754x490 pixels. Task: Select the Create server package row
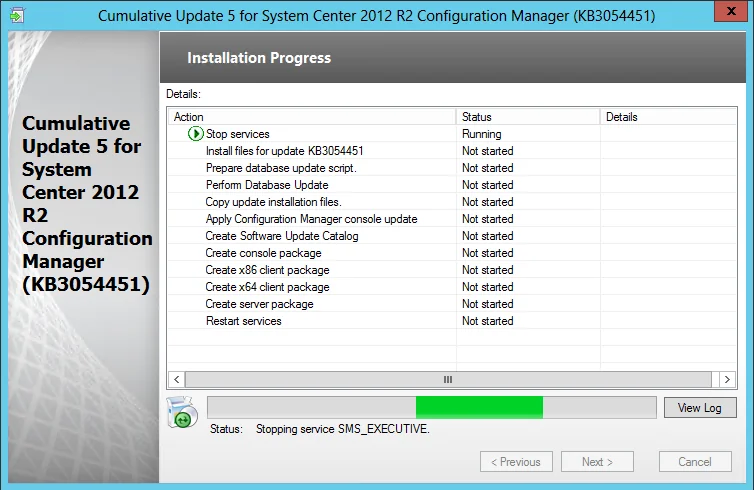click(452, 304)
